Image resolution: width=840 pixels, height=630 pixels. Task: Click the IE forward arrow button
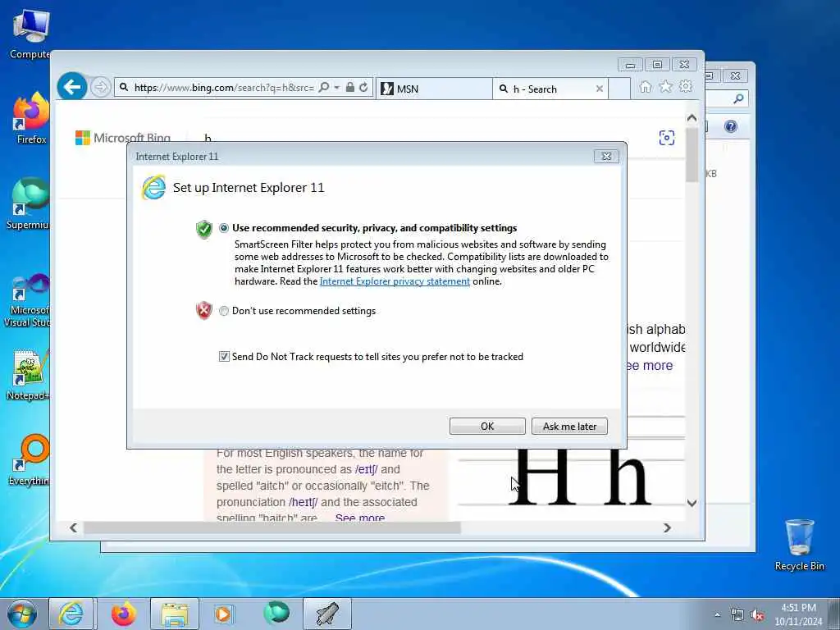pyautogui.click(x=100, y=87)
